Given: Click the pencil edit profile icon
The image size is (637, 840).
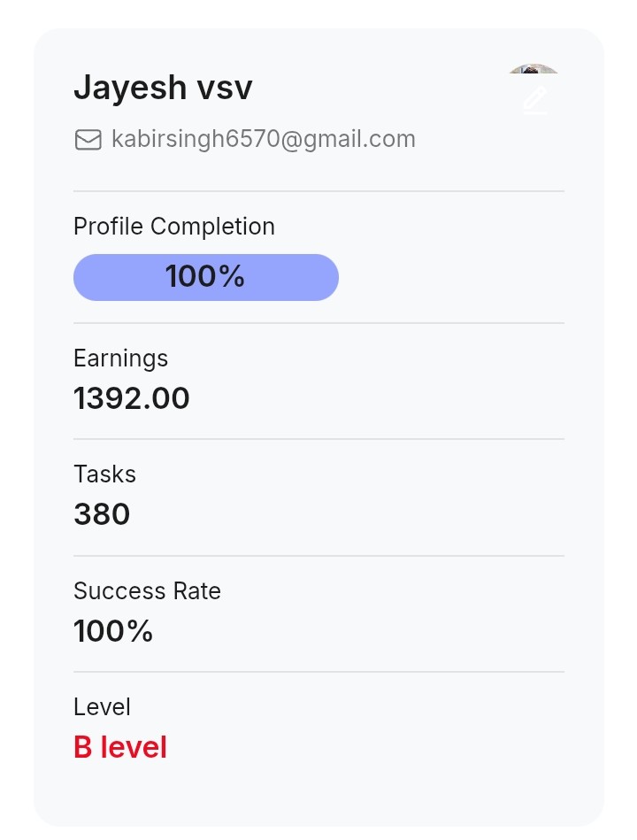Looking at the screenshot, I should pos(535,101).
